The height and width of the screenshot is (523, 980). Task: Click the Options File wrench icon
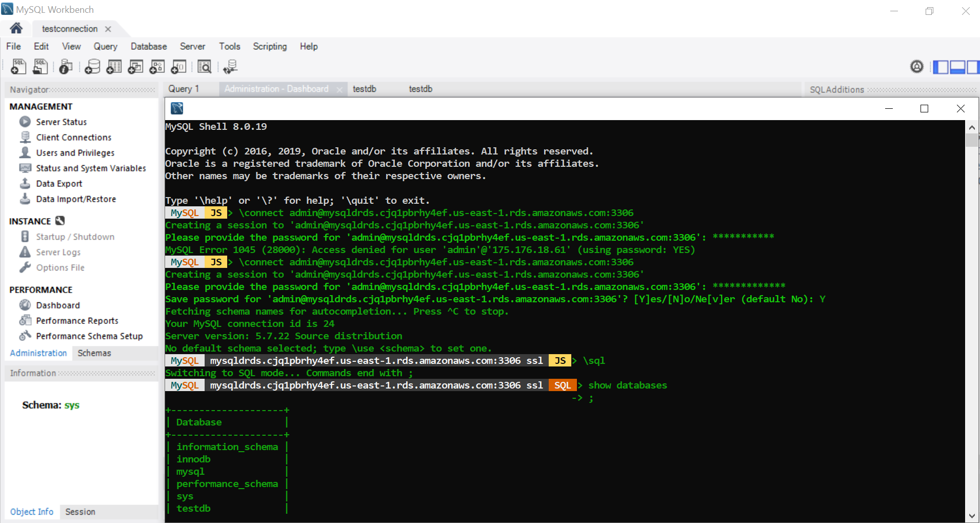25,267
